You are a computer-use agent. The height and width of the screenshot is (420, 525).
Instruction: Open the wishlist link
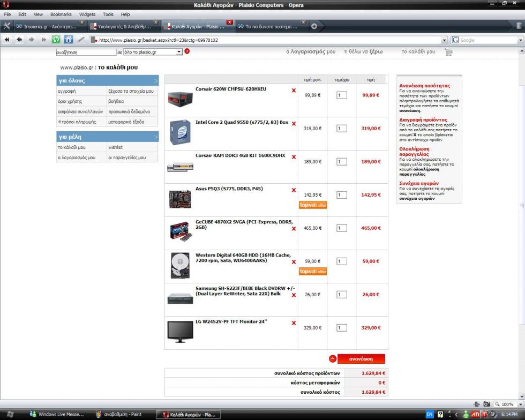point(115,147)
